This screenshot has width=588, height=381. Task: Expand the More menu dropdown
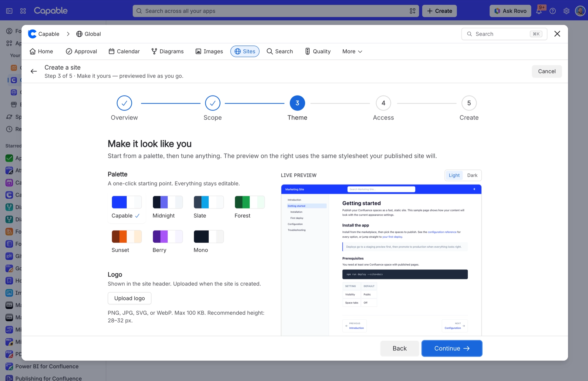(352, 51)
